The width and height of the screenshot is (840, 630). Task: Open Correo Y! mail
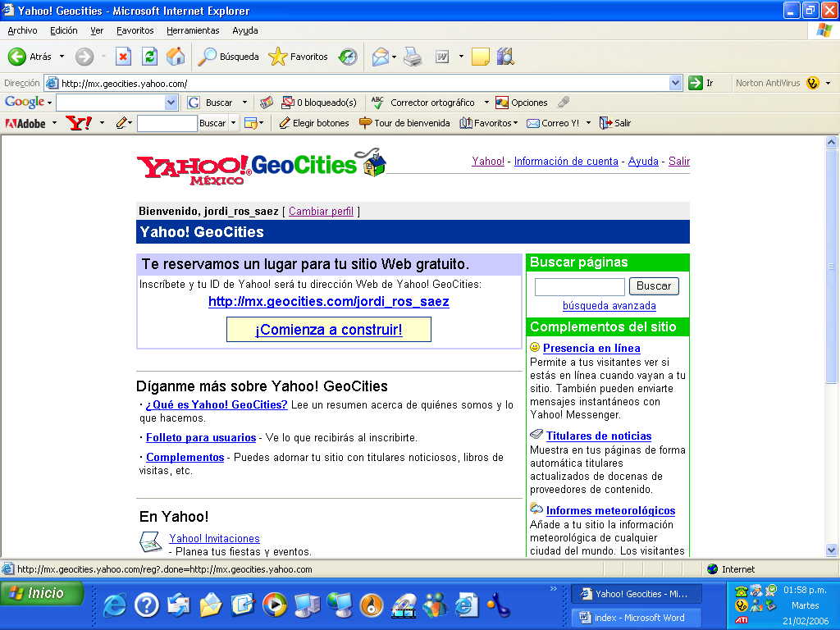[x=553, y=123]
